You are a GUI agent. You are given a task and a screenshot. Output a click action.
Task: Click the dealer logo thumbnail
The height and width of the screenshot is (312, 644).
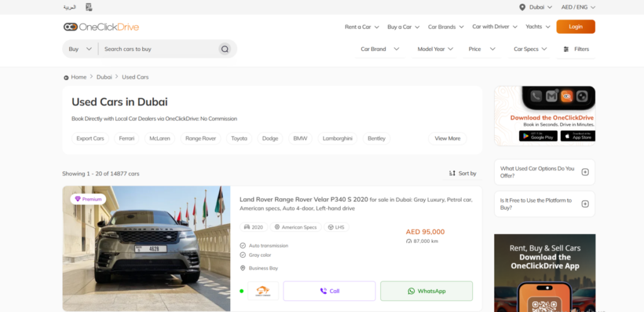point(263,291)
